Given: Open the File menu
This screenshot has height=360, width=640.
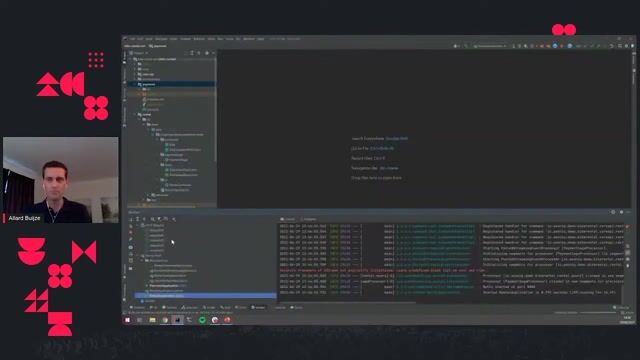Looking at the screenshot, I should (x=132, y=39).
